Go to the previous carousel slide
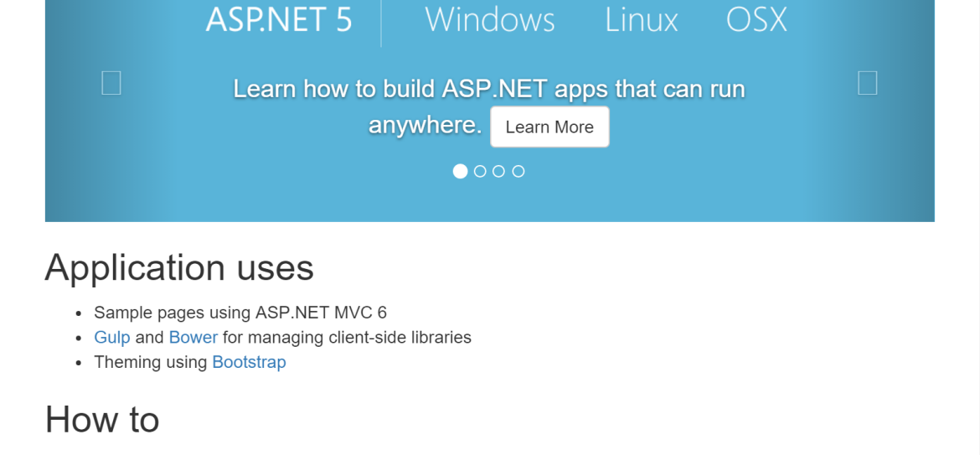This screenshot has height=455, width=980. click(x=111, y=83)
